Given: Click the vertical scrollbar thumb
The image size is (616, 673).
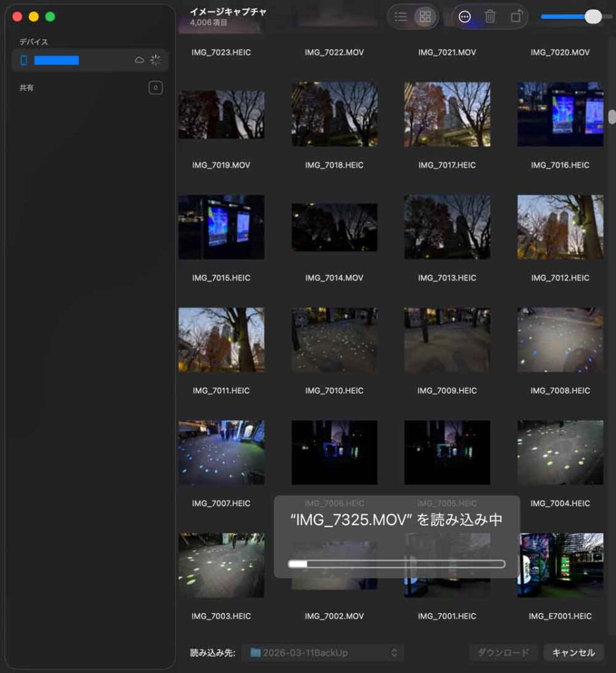Looking at the screenshot, I should [x=612, y=117].
